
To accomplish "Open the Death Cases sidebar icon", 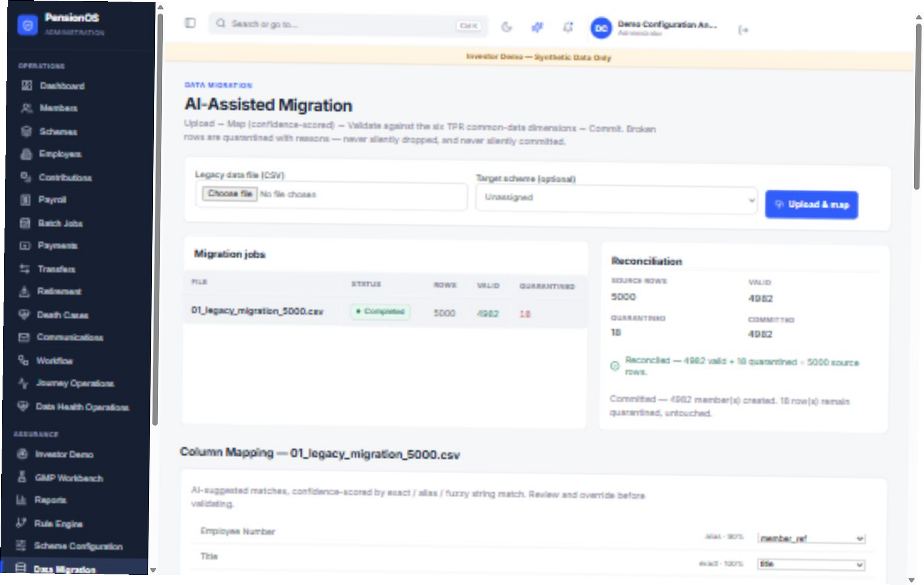I will pos(24,315).
